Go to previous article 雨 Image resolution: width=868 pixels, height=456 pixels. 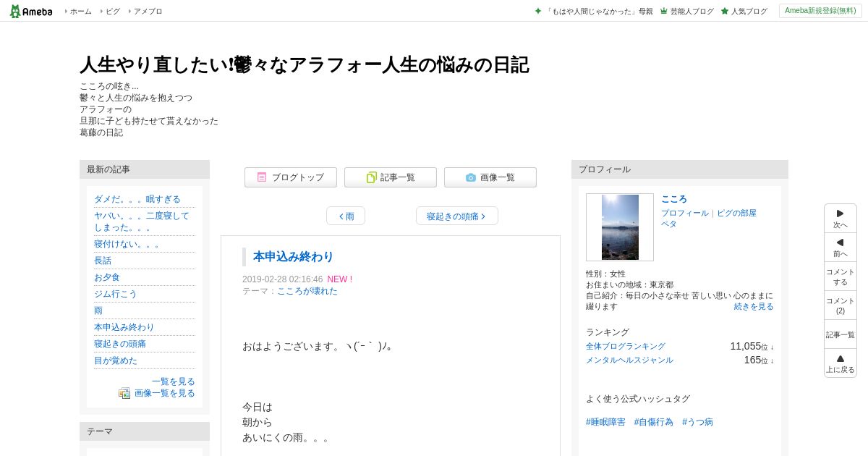coord(346,216)
